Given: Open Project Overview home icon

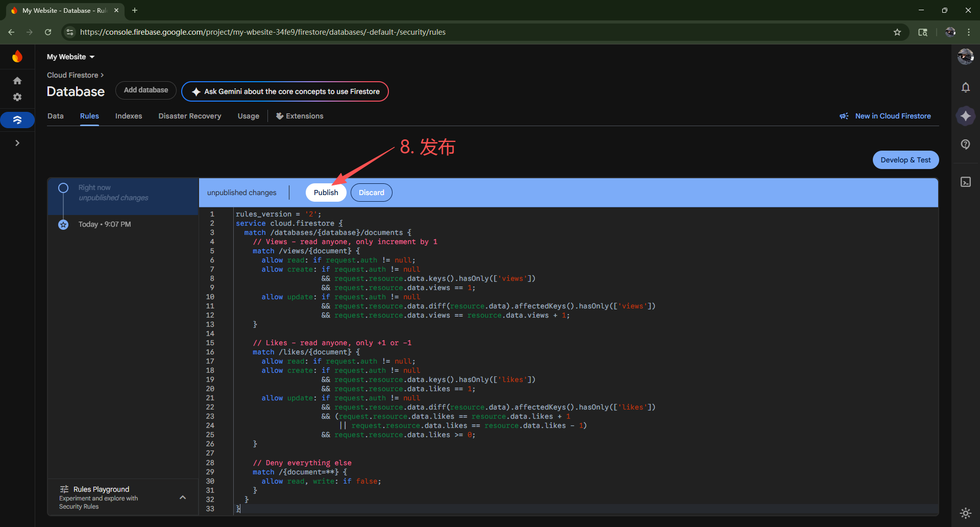Looking at the screenshot, I should tap(17, 81).
